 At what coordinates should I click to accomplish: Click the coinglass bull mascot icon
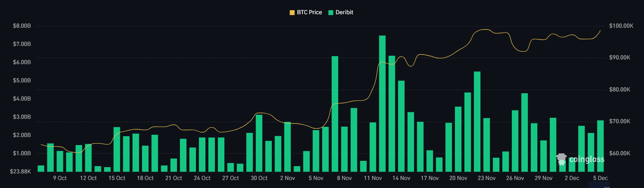[x=561, y=159]
